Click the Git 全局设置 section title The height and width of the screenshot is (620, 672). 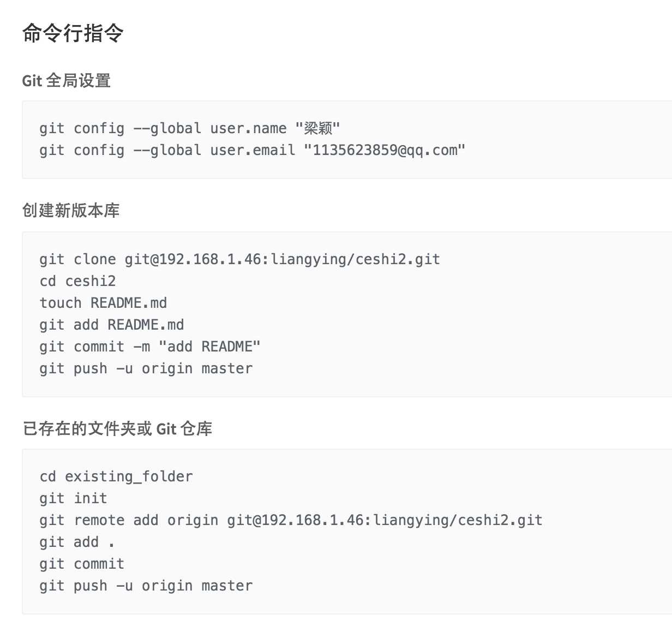point(67,81)
